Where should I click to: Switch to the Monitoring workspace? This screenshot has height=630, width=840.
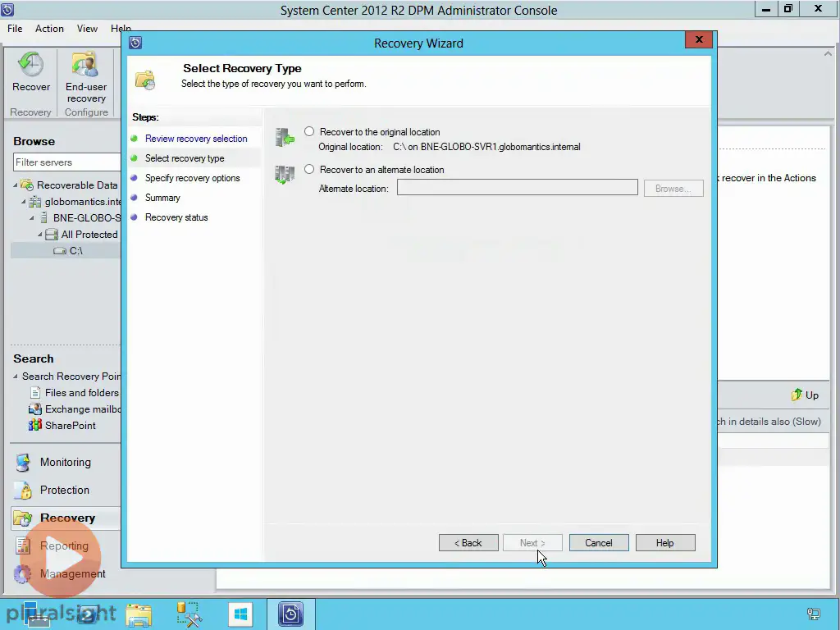[66, 462]
